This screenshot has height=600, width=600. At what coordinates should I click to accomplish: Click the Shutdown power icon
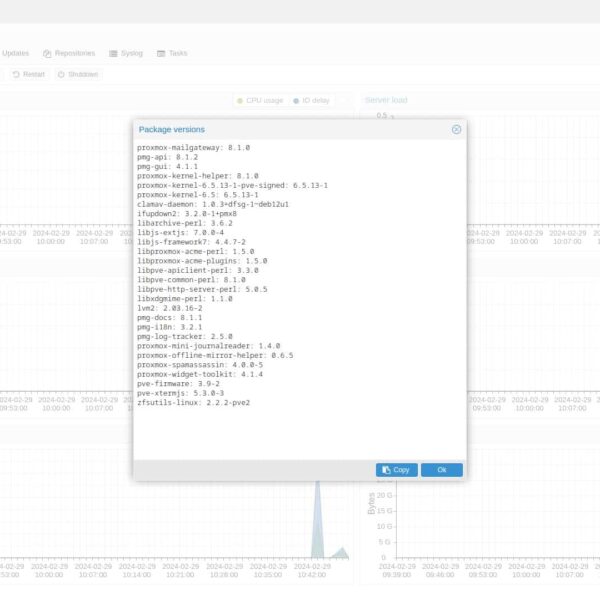(x=61, y=74)
